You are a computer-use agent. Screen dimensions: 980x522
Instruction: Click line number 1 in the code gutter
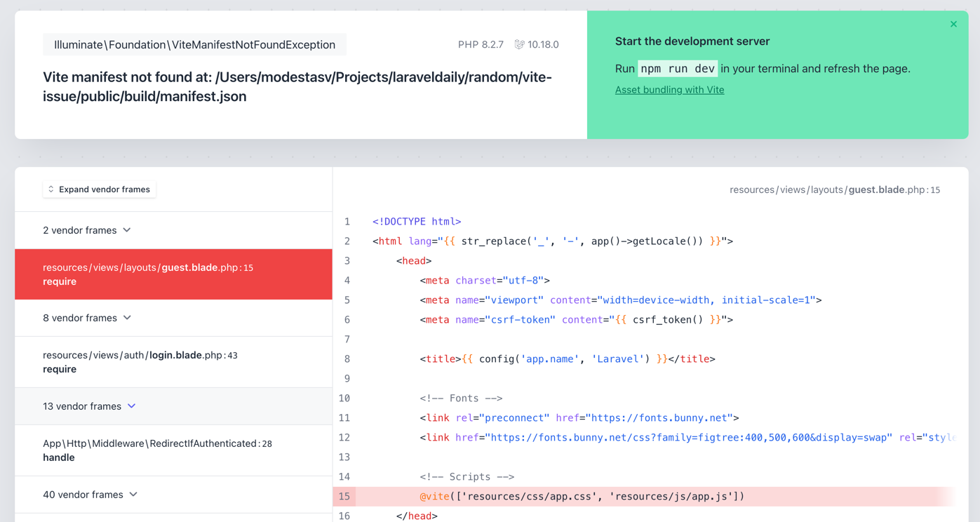(347, 222)
